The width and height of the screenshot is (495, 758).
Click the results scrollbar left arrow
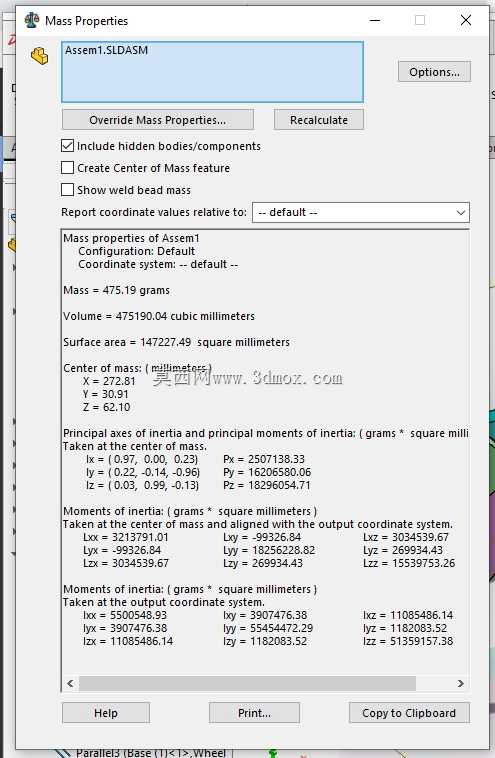(x=71, y=683)
